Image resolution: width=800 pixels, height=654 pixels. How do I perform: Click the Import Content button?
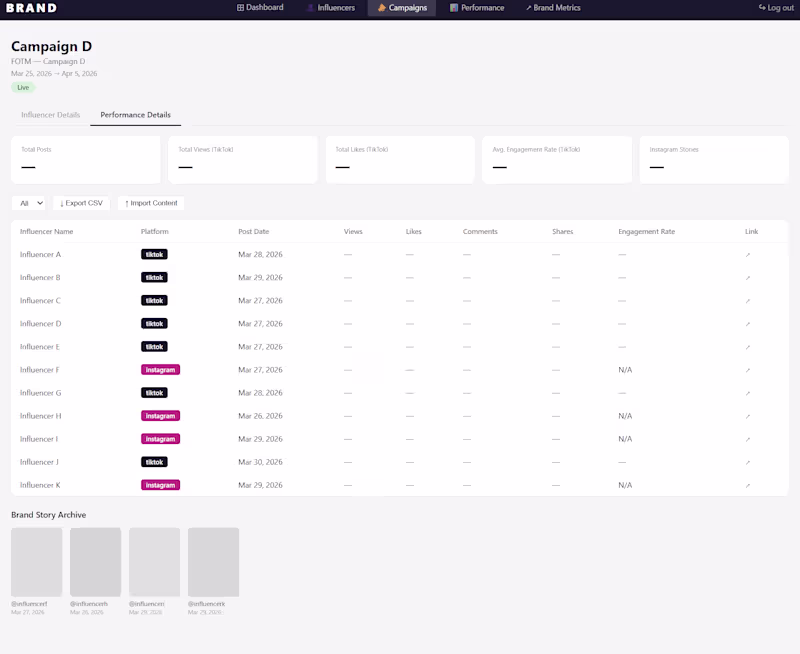click(x=150, y=202)
